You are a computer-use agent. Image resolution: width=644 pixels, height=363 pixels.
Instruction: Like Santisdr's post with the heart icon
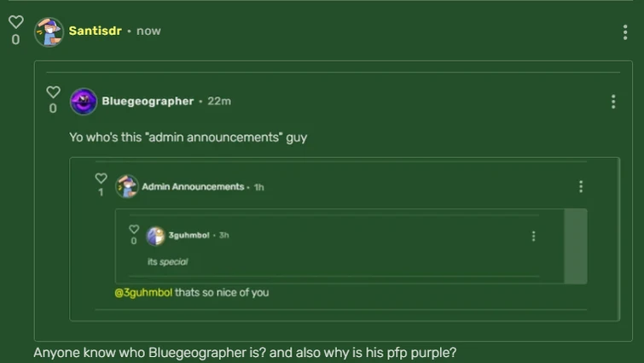(x=16, y=22)
